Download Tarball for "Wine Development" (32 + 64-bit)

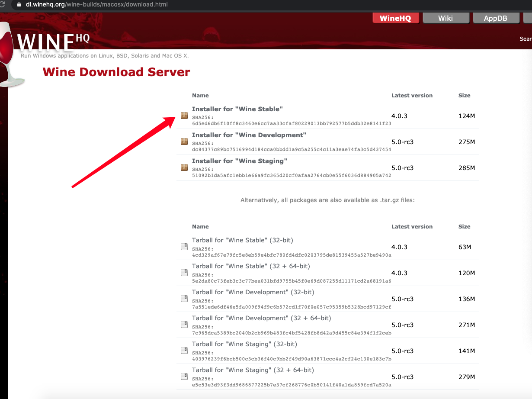tap(261, 318)
